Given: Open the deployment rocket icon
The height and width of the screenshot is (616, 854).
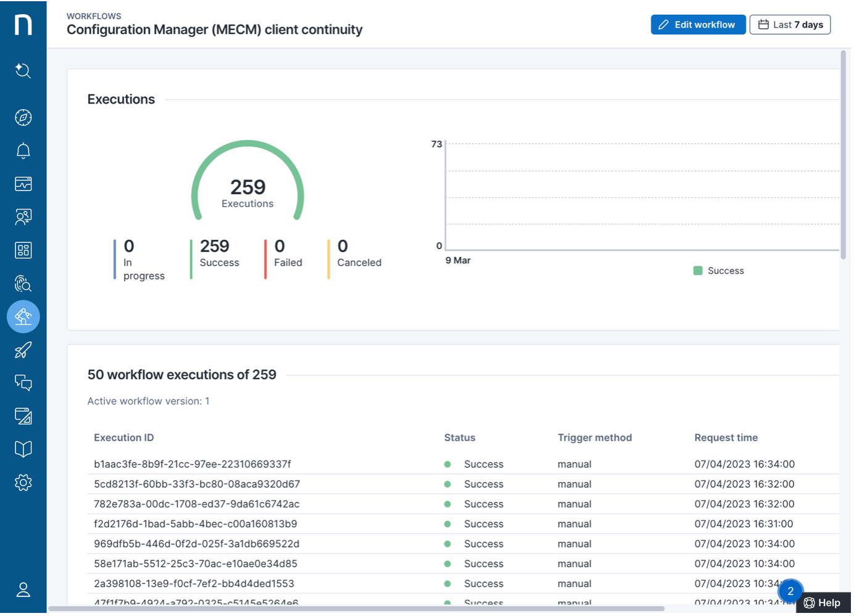Looking at the screenshot, I should (x=23, y=350).
